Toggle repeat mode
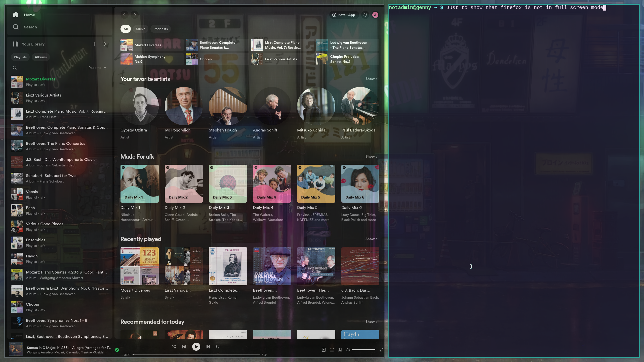 tap(218, 347)
